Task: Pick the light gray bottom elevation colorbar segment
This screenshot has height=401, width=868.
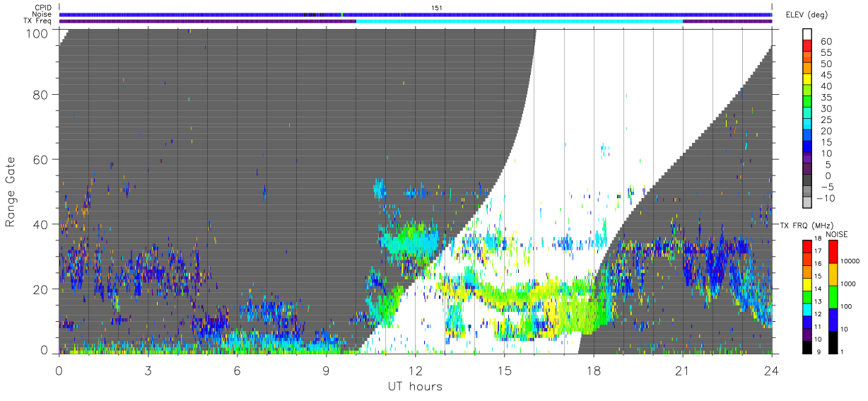Action: point(808,202)
